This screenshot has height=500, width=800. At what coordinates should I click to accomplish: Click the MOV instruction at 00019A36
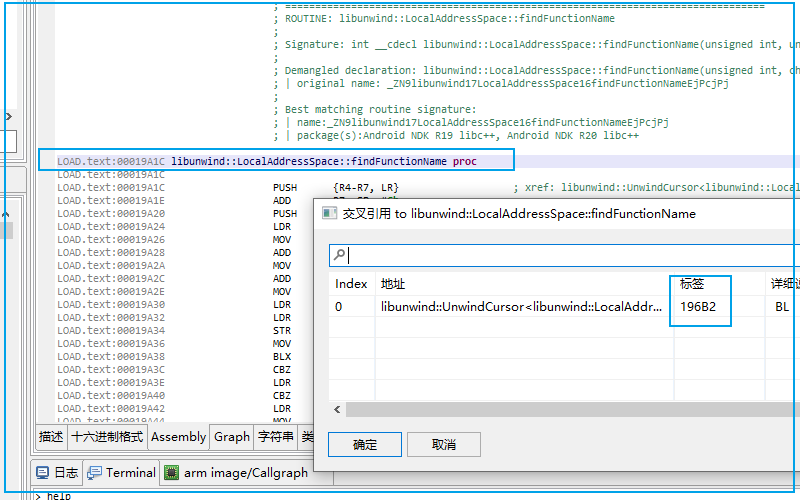pyautogui.click(x=282, y=343)
